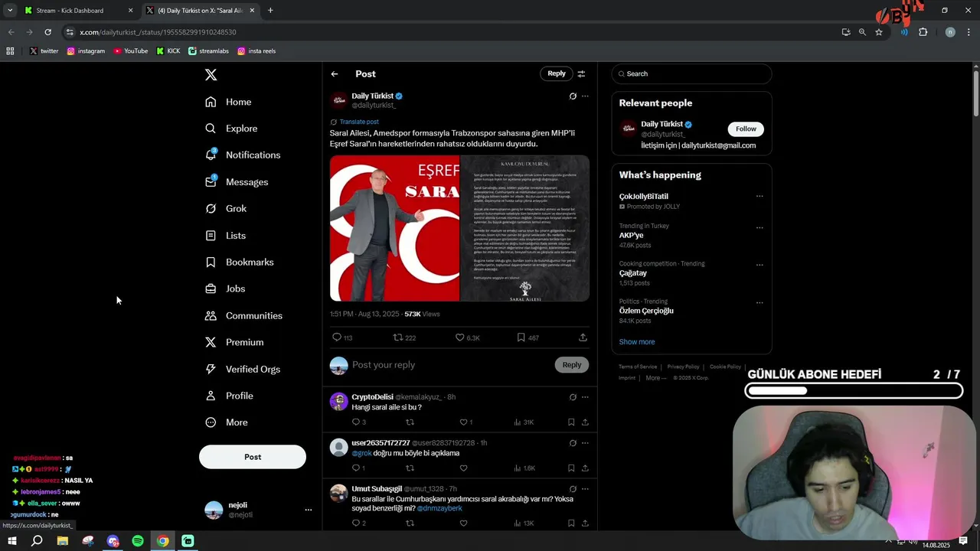Open more options on user26357172727 reply
The width and height of the screenshot is (980, 551).
click(x=585, y=443)
